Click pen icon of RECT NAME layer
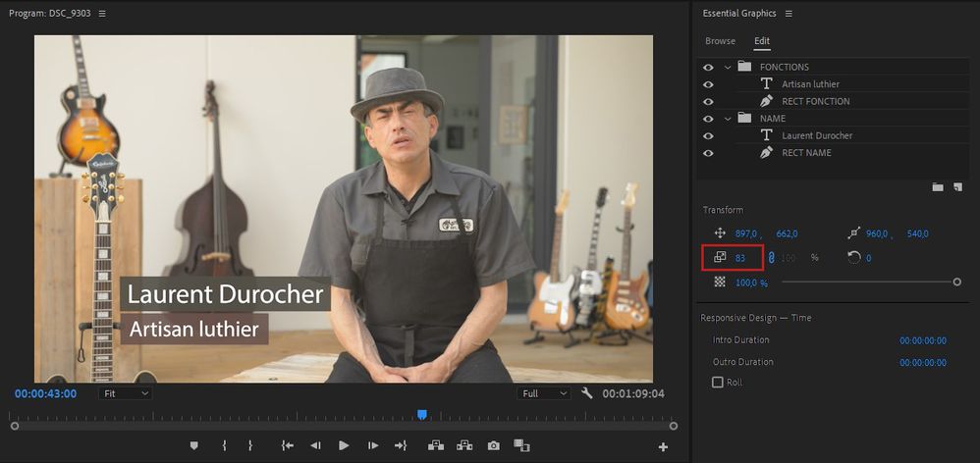This screenshot has height=463, width=980. (766, 152)
